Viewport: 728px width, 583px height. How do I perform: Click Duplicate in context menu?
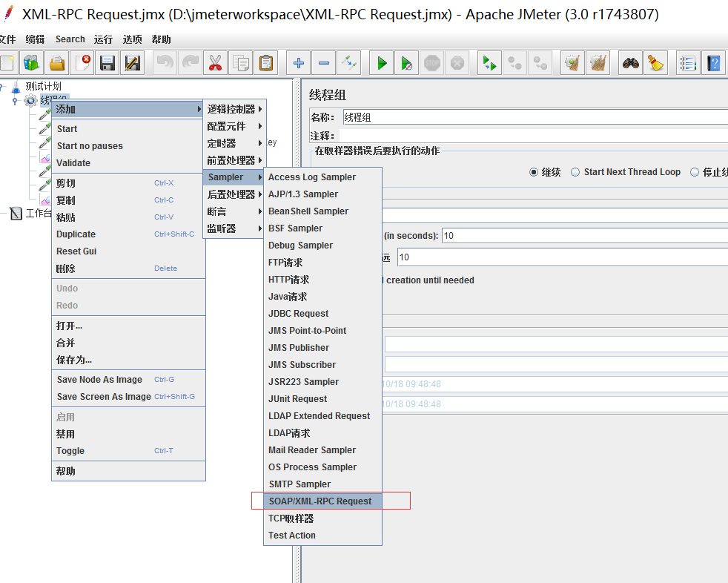(128, 234)
